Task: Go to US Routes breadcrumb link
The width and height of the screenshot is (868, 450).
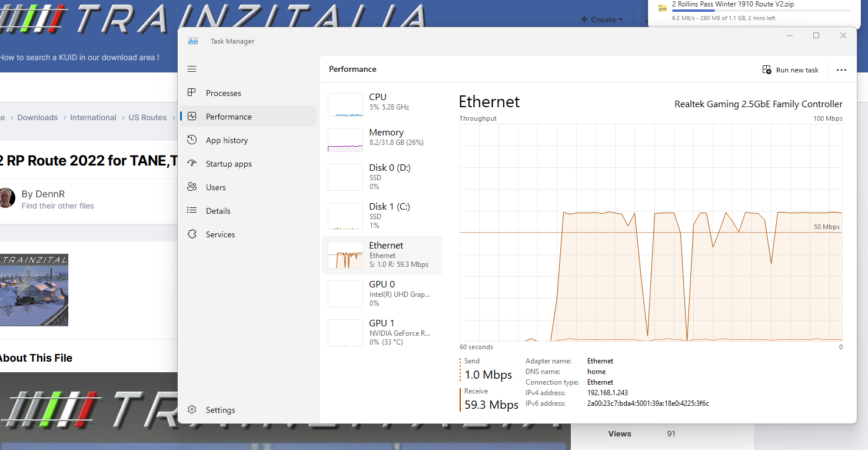Action: pos(148,117)
